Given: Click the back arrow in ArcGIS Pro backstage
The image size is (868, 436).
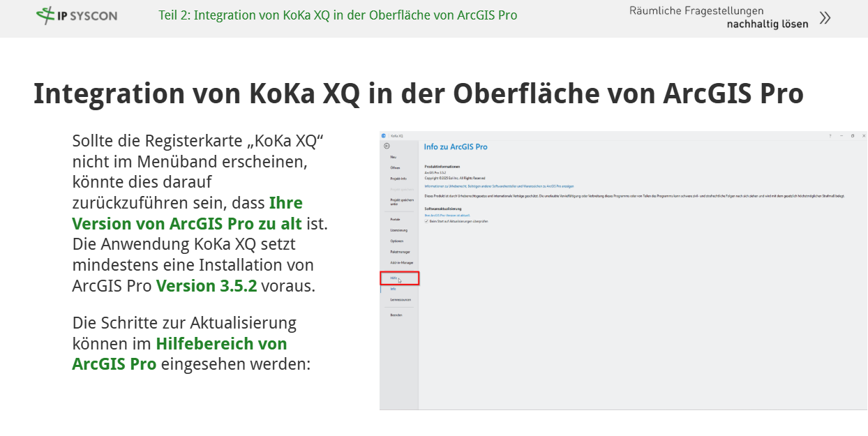Looking at the screenshot, I should (x=387, y=146).
